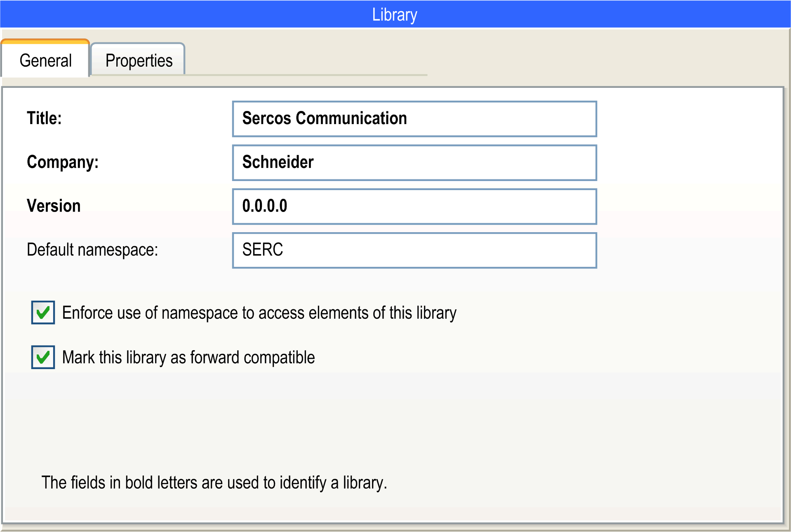
Task: Switch to the Properties tab
Action: [138, 60]
